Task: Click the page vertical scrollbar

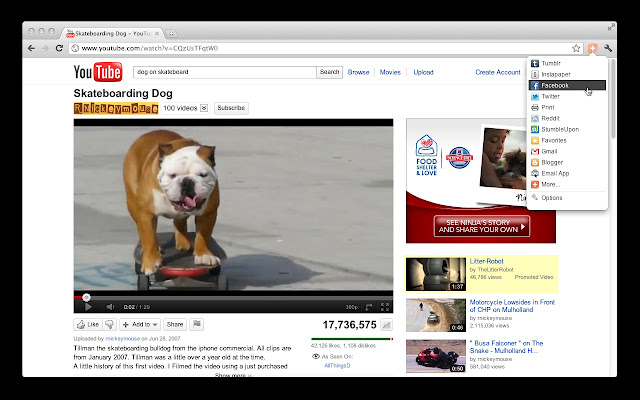Action: click(x=613, y=98)
